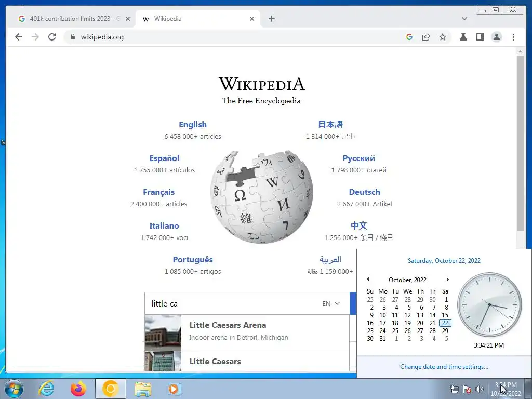Toggle the browser side panel icon

pos(480,37)
